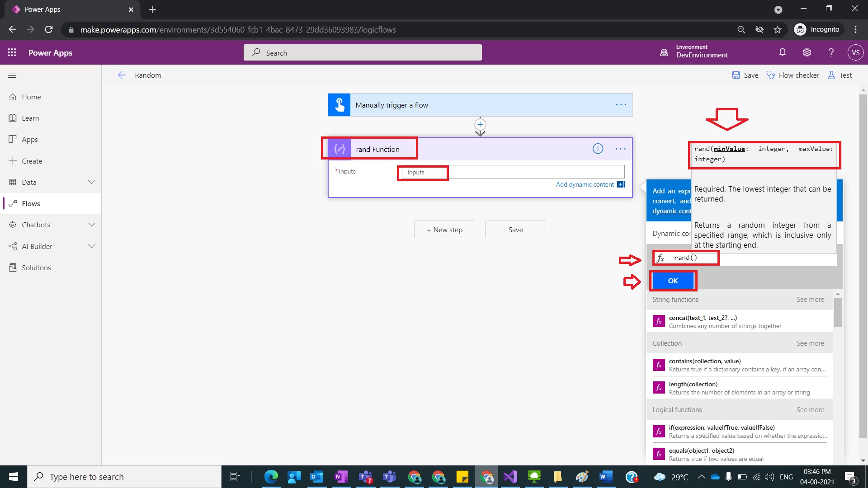Click the notifications bell icon
Viewport: 868px width, 488px height.
click(782, 52)
